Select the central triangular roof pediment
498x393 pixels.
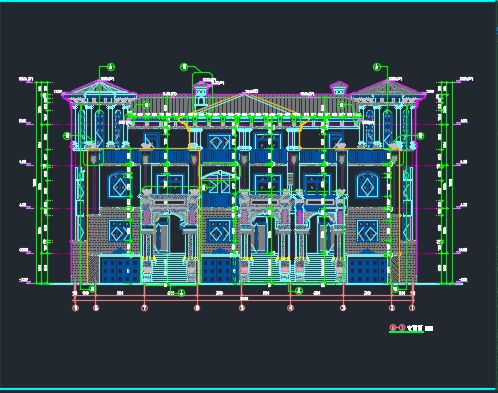point(245,104)
